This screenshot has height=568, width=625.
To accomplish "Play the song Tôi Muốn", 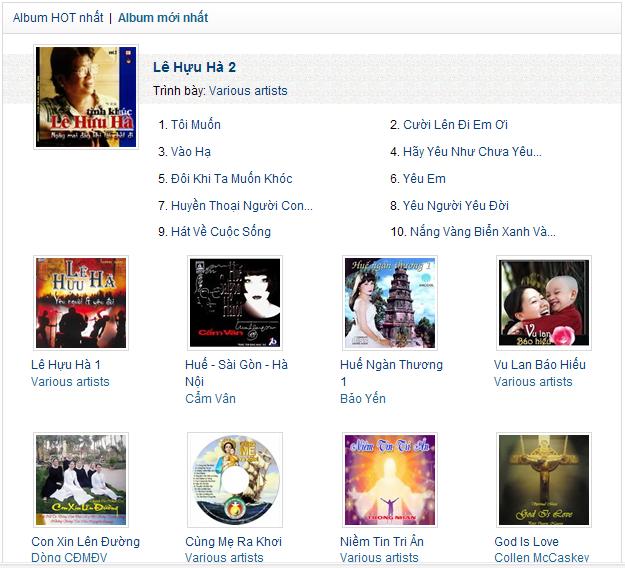I will tap(196, 125).
